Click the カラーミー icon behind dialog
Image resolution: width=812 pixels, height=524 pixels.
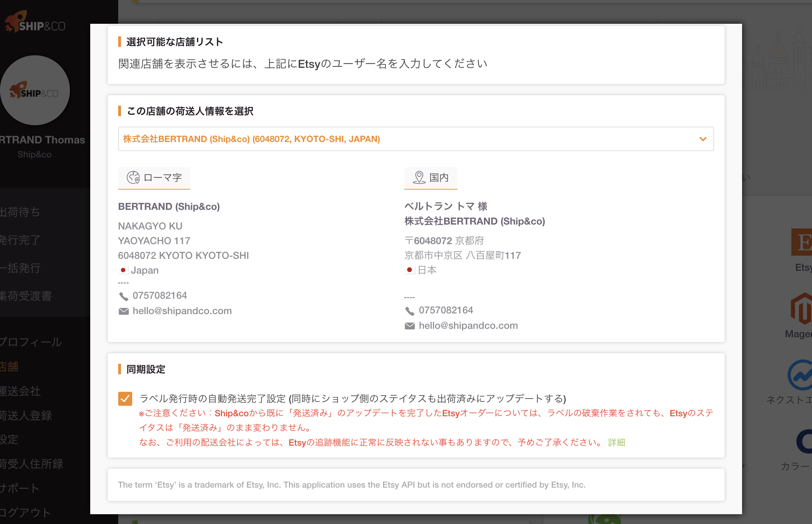click(x=804, y=441)
